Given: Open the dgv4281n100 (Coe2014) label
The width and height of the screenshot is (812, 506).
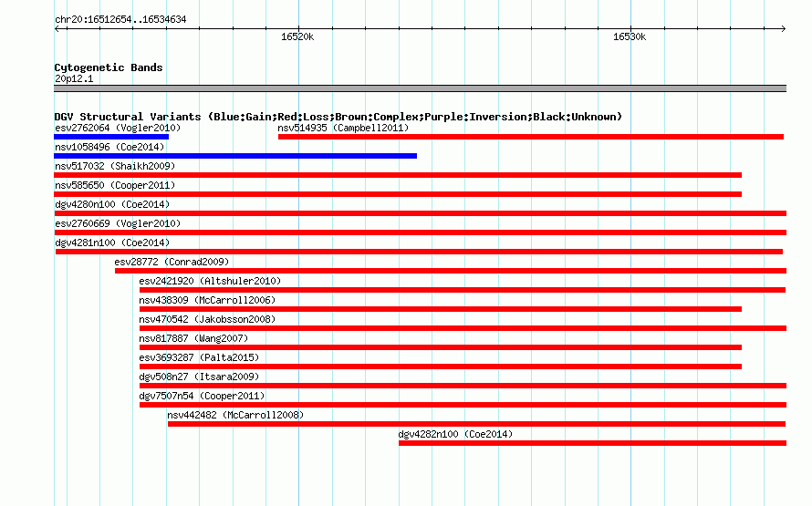Looking at the screenshot, I should pyautogui.click(x=112, y=243).
